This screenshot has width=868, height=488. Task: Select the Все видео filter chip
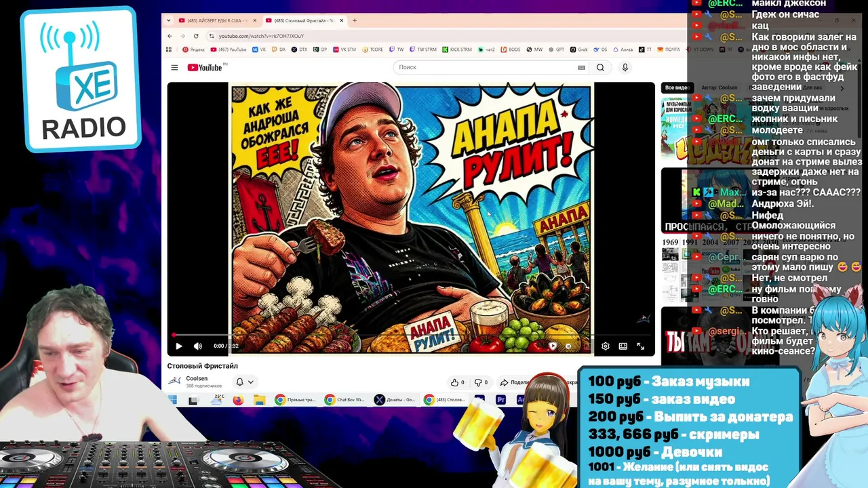tap(677, 87)
